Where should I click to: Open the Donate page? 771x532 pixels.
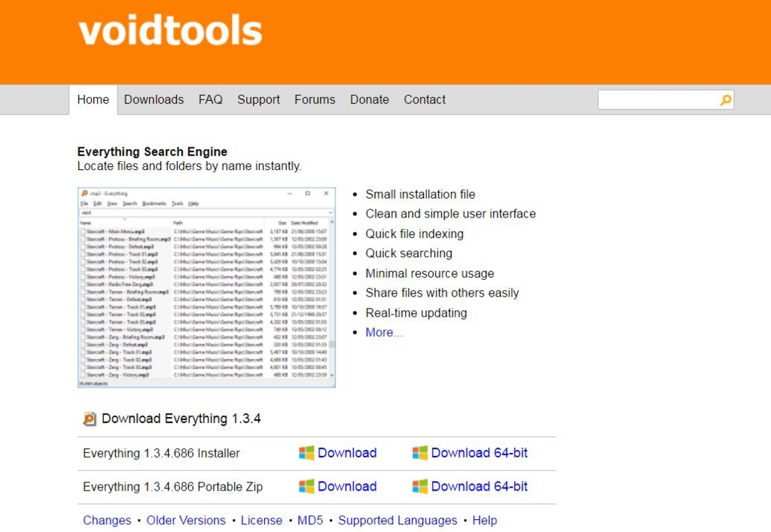pos(369,100)
